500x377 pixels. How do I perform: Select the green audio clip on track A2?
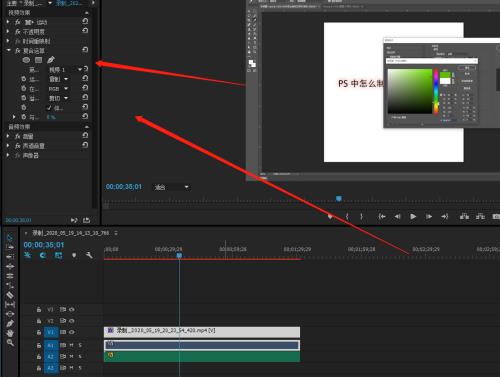(x=202, y=357)
